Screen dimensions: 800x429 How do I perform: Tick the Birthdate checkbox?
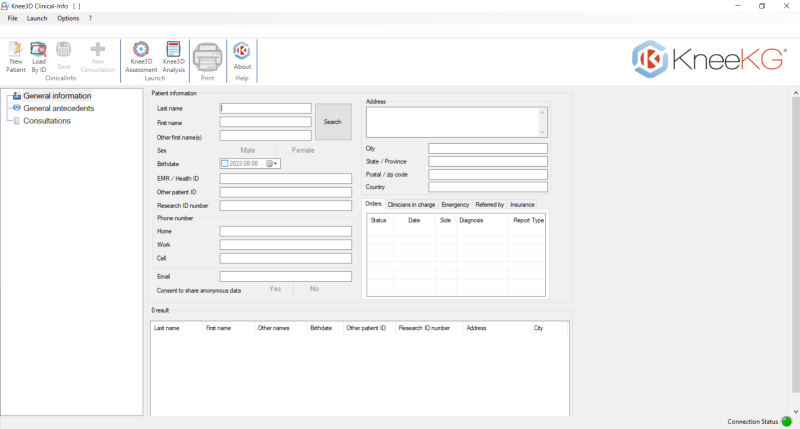coord(224,164)
